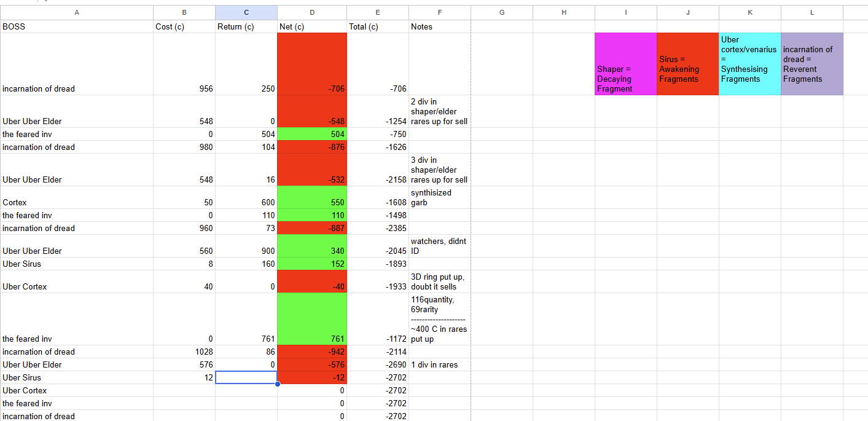Click net cell showing -40
868x421 pixels.
click(x=312, y=281)
